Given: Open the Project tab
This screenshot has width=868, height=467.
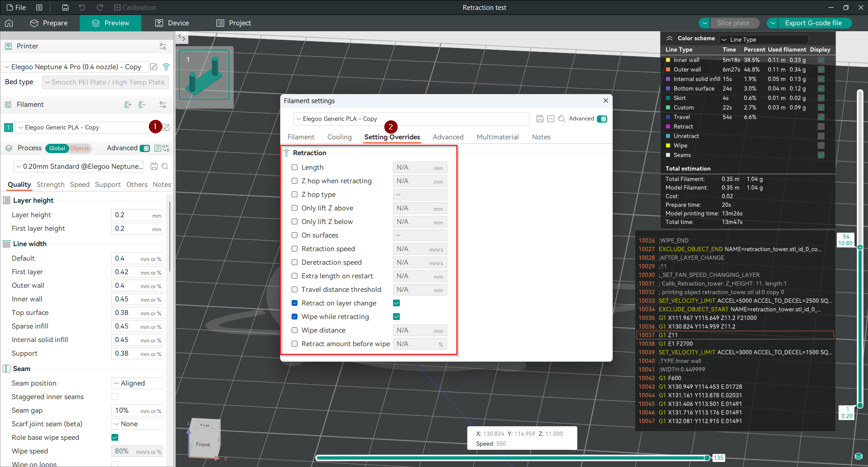Looking at the screenshot, I should coord(234,23).
